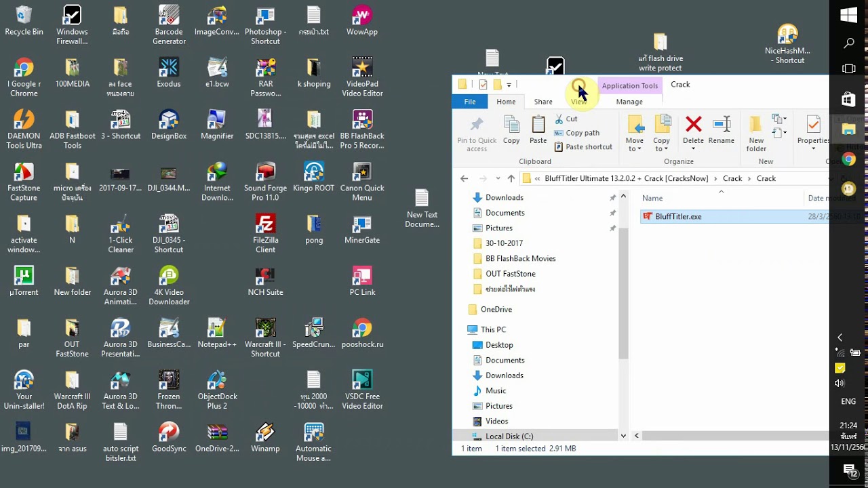868x488 pixels.
Task: Select the 4K Video Downloader icon
Action: [x=169, y=286]
